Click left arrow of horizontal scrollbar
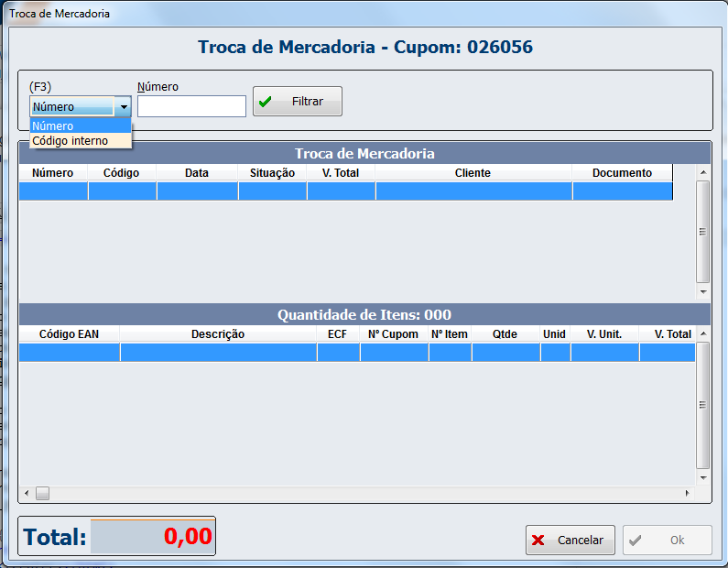The width and height of the screenshot is (728, 568). click(x=27, y=494)
